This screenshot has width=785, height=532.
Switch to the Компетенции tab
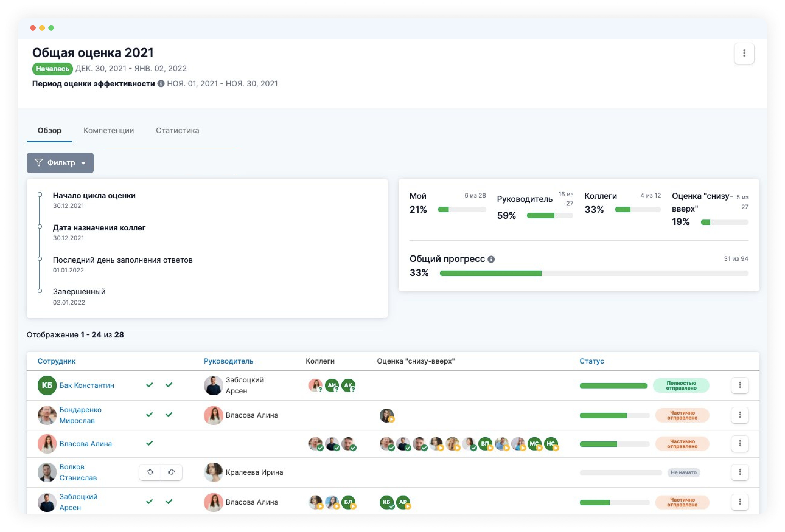(108, 131)
